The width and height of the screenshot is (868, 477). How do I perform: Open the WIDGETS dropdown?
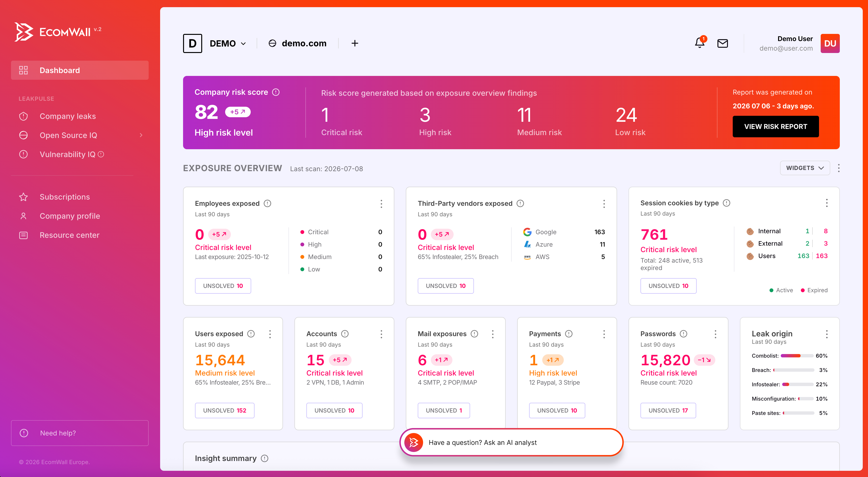[x=805, y=168]
